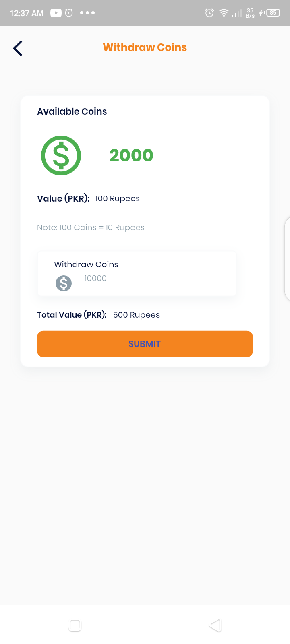
Task: Tap the alarm icon near Wi-Fi
Action: (x=209, y=13)
